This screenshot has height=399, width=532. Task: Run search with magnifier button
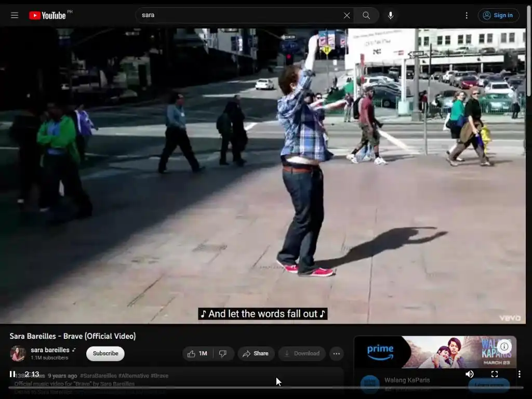366,15
